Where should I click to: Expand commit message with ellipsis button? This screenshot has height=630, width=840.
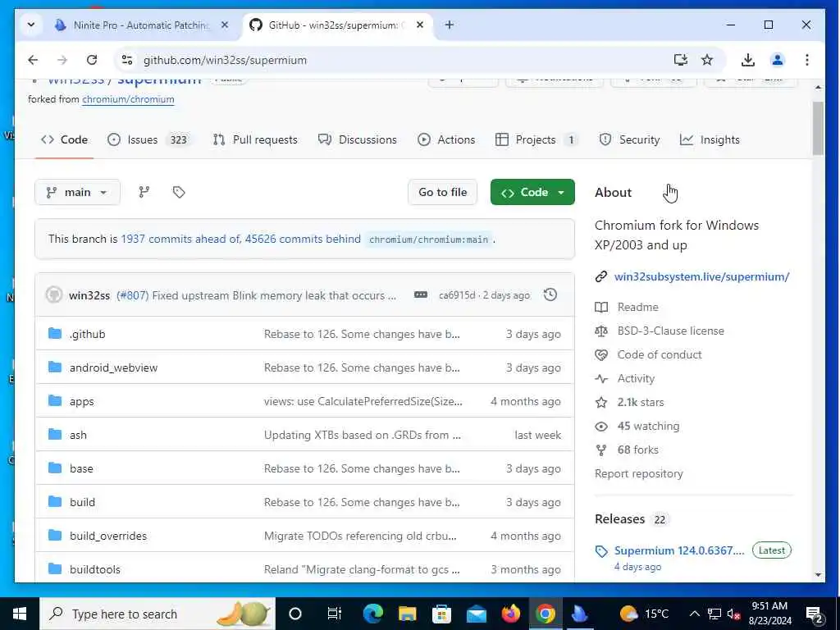click(x=421, y=295)
